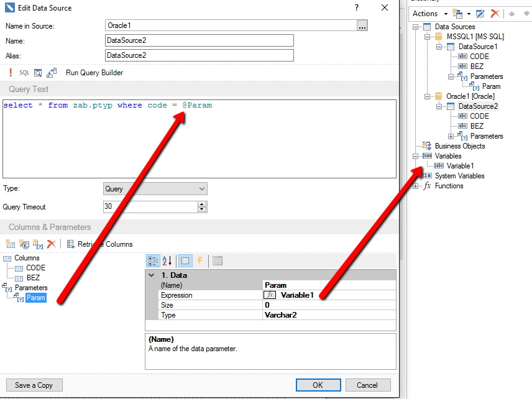Image resolution: width=532 pixels, height=399 pixels.
Task: Select the Param parameter in dialog tree
Action: (35, 298)
